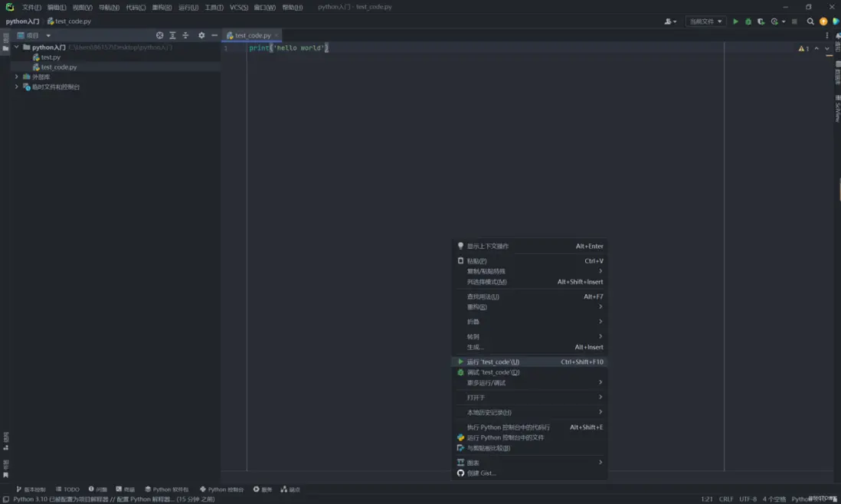Screen dimensions: 841x504
Task: Toggle the Python Console tool window
Action: (x=221, y=489)
